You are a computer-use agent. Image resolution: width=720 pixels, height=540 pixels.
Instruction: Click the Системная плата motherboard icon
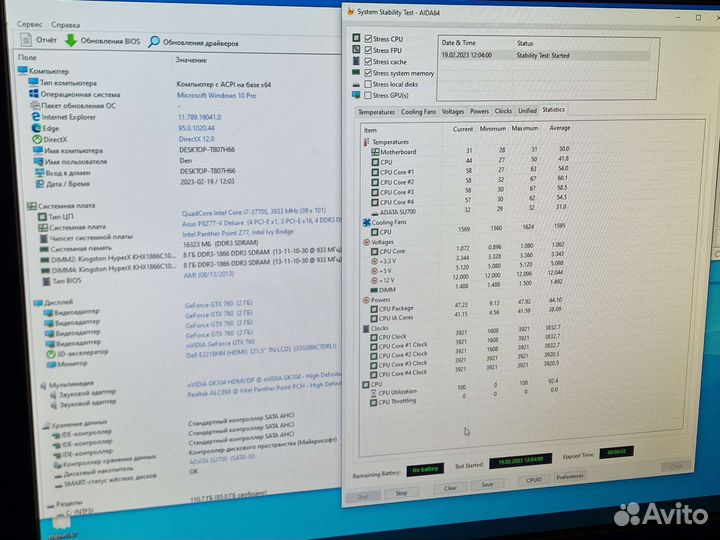pos(31,206)
